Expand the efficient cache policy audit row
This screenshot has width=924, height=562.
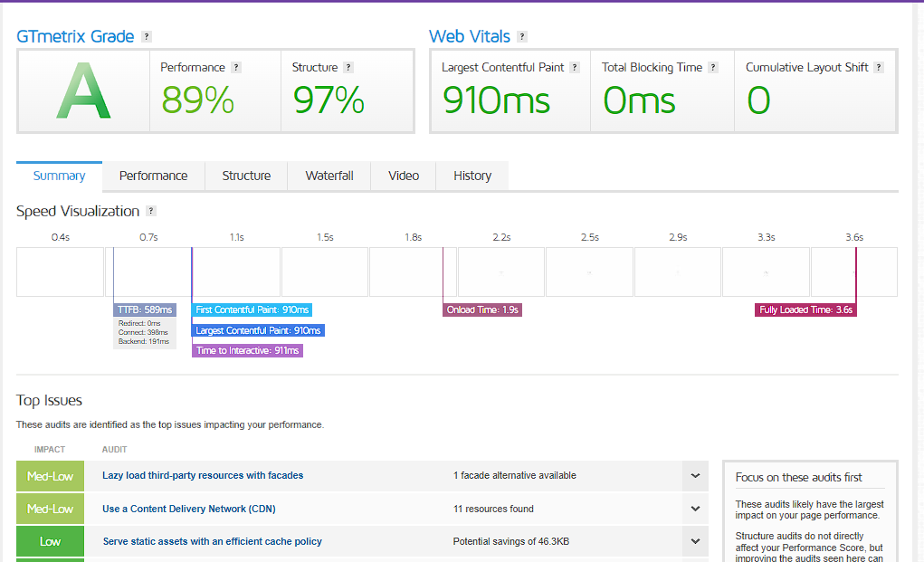[695, 541]
